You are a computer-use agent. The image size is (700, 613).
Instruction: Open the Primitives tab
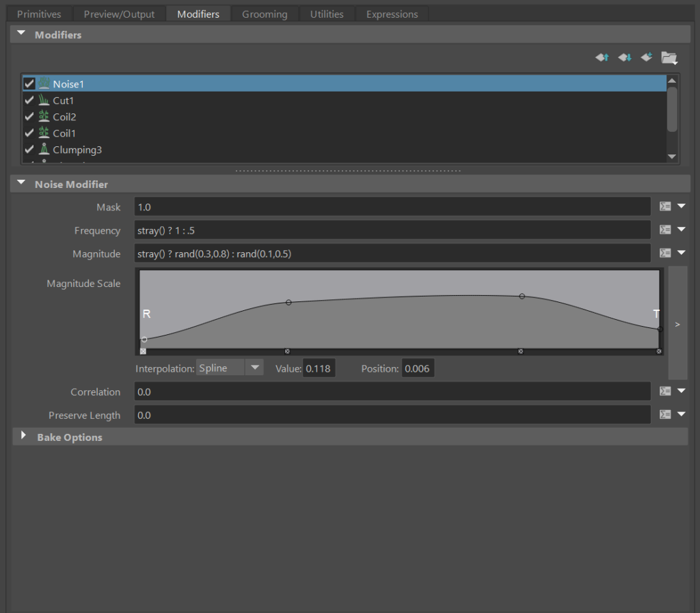39,14
